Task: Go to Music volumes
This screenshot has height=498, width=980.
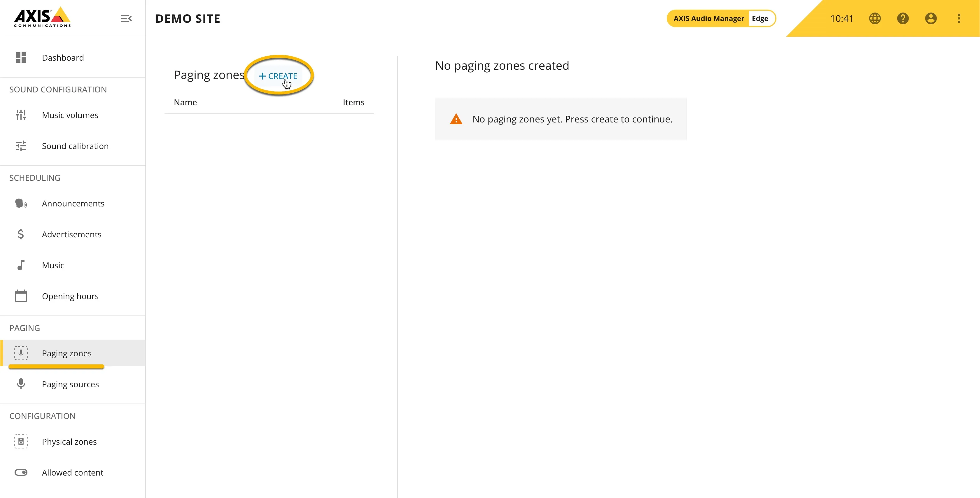Action: tap(73, 115)
